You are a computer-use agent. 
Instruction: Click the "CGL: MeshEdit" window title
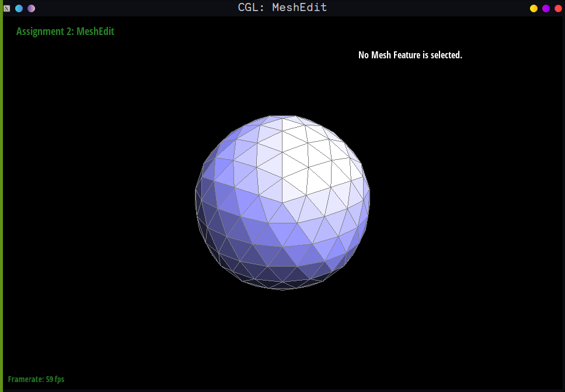(x=282, y=8)
